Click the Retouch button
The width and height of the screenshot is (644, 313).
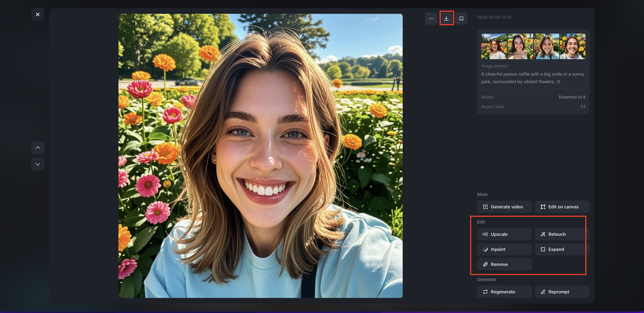pyautogui.click(x=561, y=234)
